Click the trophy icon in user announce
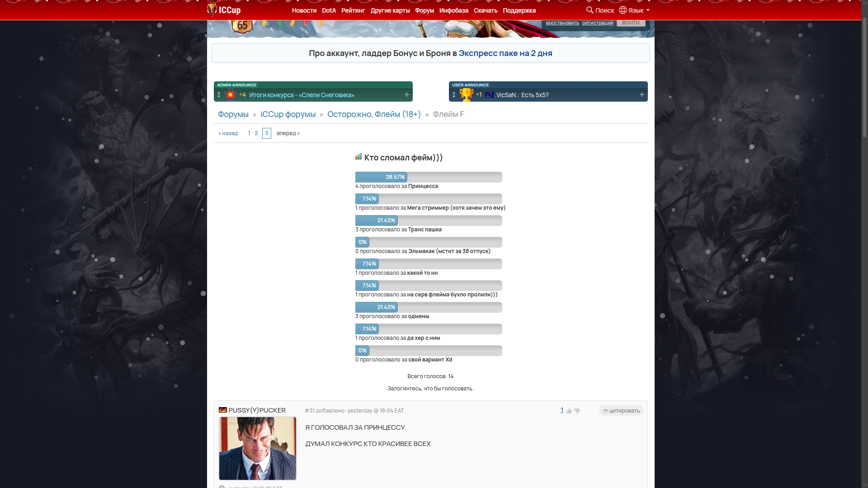Screen dimensions: 868x488 (x=466, y=94)
